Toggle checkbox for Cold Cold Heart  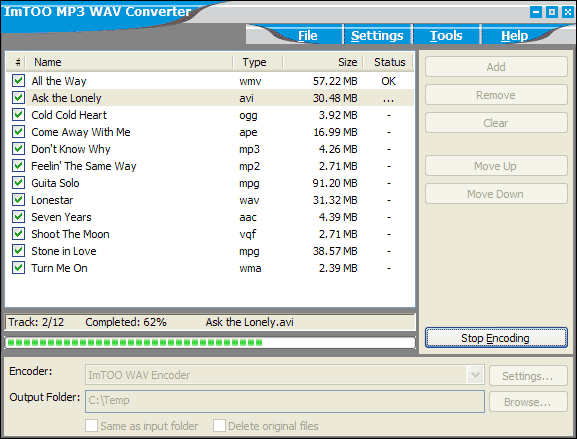(18, 114)
